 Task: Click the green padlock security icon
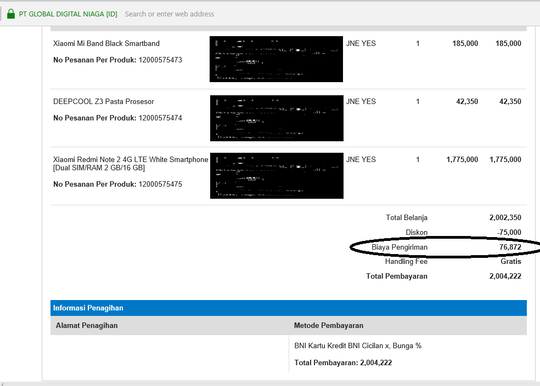(x=11, y=14)
